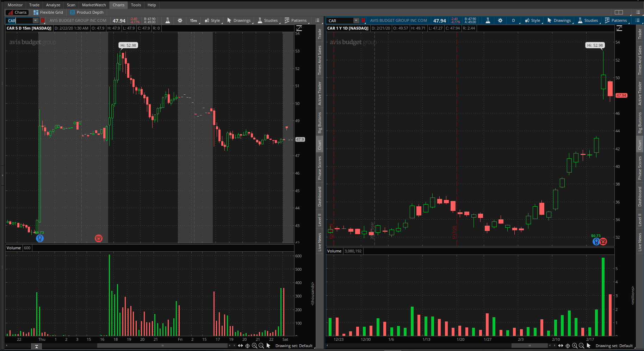Open right chart list-menu icon

tap(638, 20)
